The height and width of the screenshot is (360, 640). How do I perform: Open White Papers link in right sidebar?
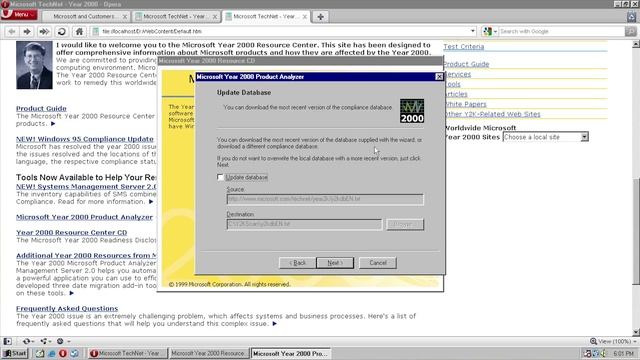(x=465, y=104)
